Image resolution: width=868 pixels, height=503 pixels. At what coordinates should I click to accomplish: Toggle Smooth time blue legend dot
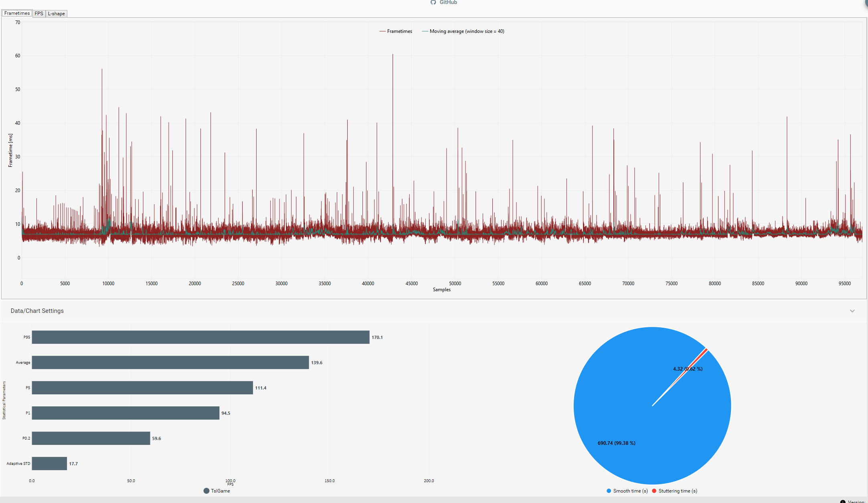[609, 491]
